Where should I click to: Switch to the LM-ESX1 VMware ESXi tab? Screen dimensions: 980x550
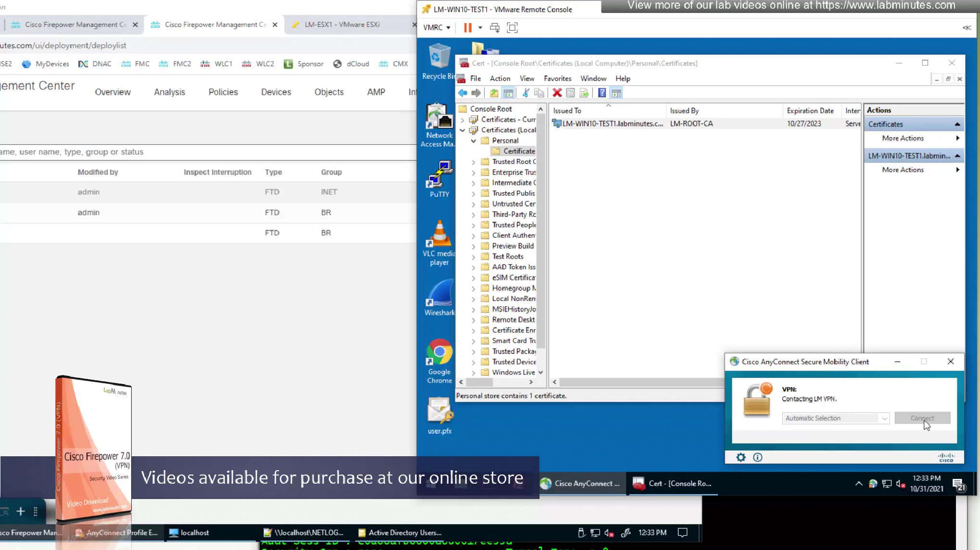click(x=342, y=25)
